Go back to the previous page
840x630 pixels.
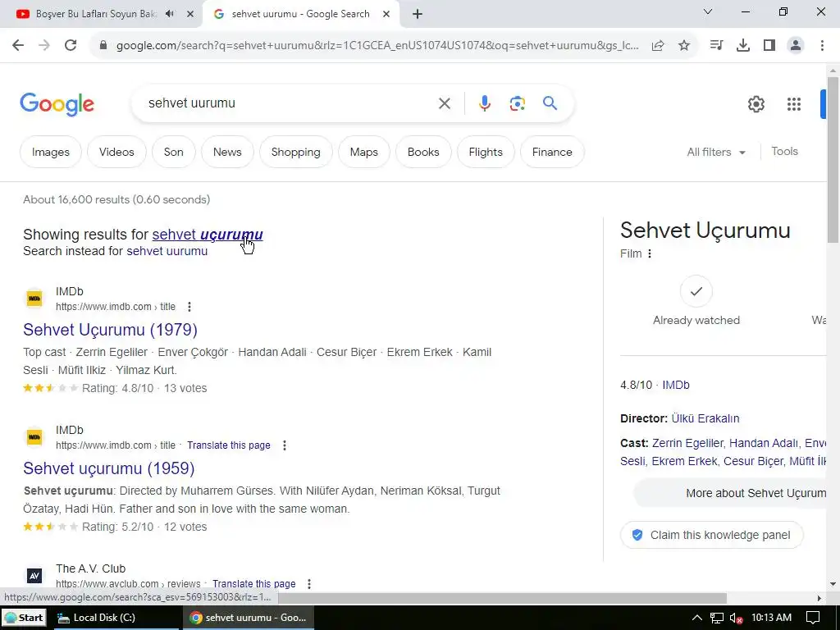click(x=18, y=46)
